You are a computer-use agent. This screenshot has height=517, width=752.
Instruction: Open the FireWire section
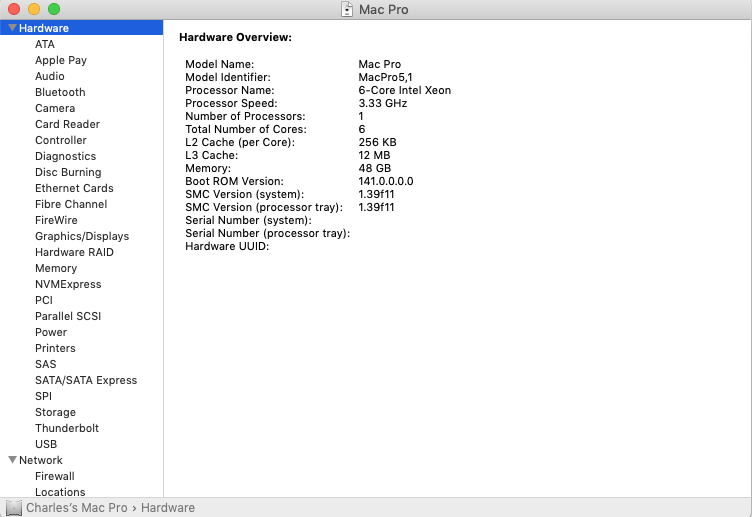56,220
